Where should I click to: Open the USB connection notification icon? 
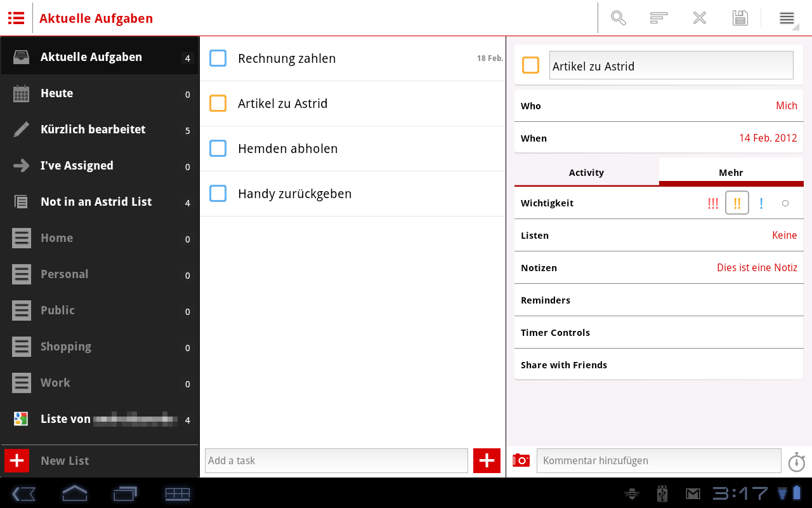[662, 493]
